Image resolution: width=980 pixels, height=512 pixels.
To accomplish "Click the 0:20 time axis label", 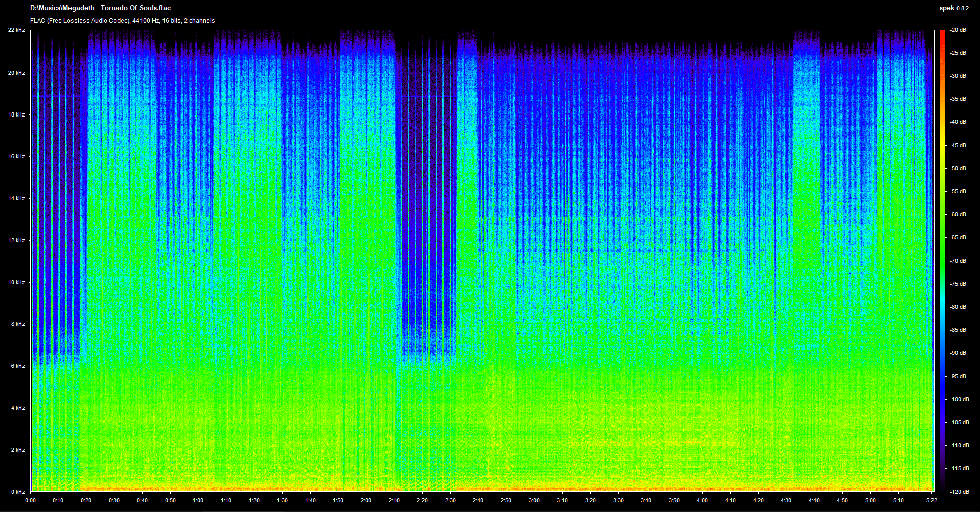I will tap(86, 501).
